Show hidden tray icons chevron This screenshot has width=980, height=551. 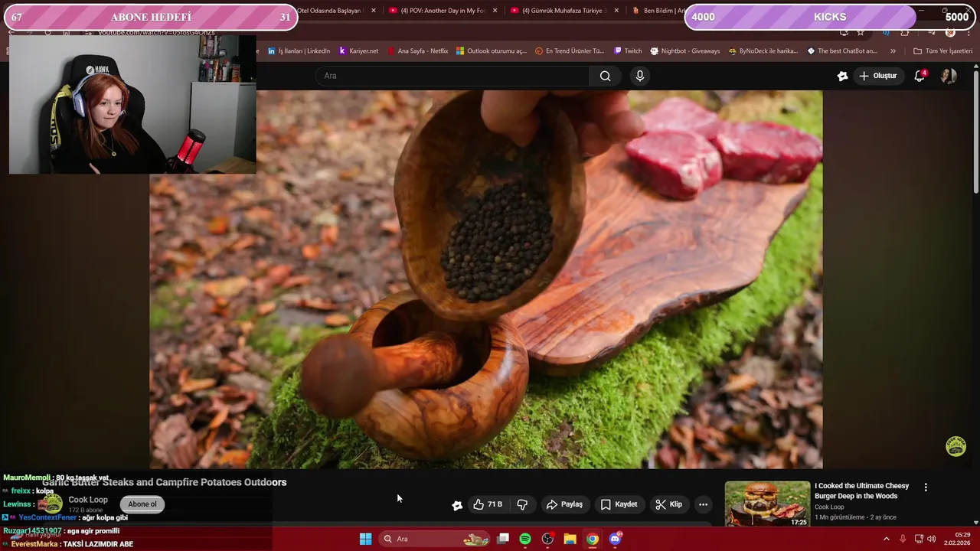(x=887, y=539)
